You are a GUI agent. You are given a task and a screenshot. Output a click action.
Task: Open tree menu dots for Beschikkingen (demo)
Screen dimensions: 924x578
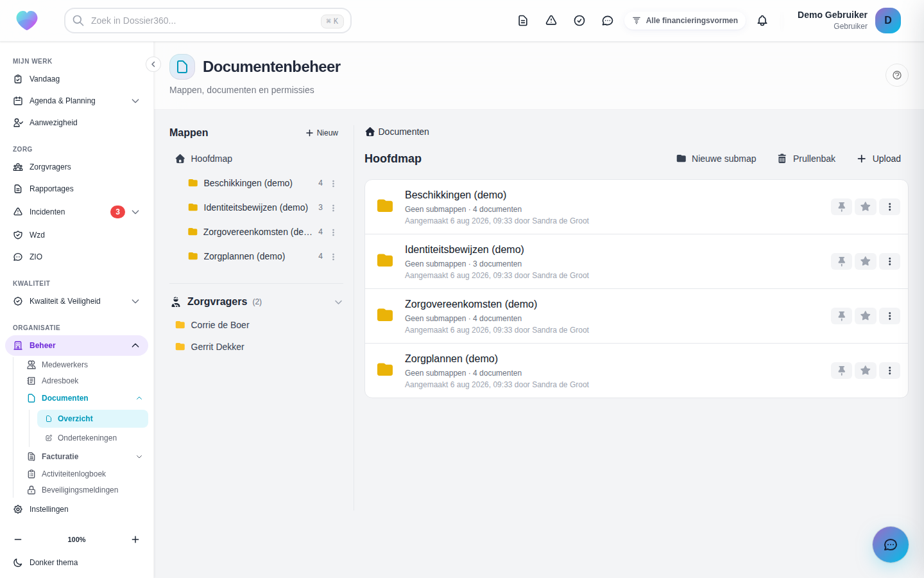[333, 184]
